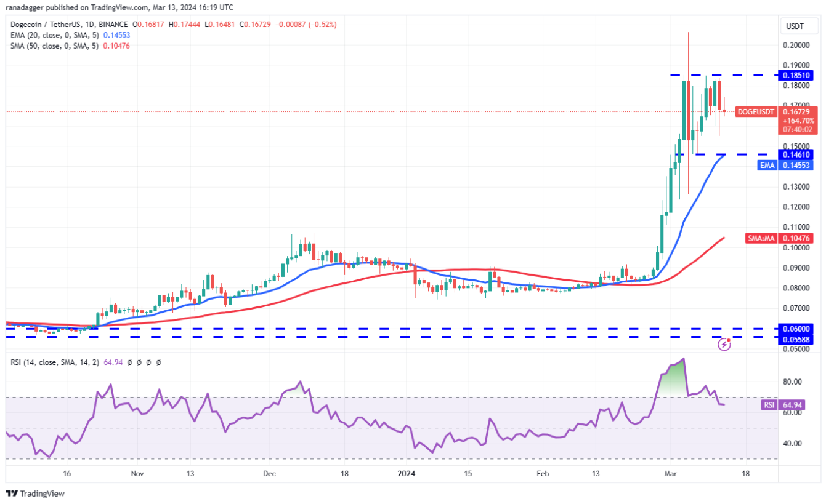Click the SMA:MA tag on price axis

click(x=761, y=238)
